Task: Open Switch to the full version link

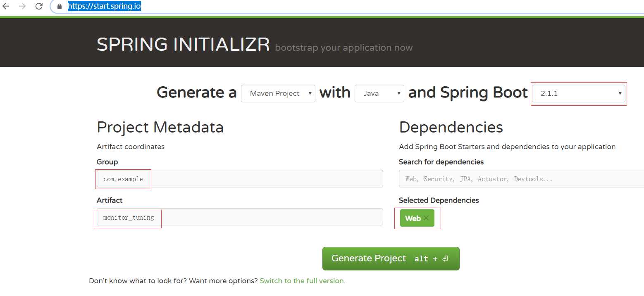Action: [x=303, y=281]
